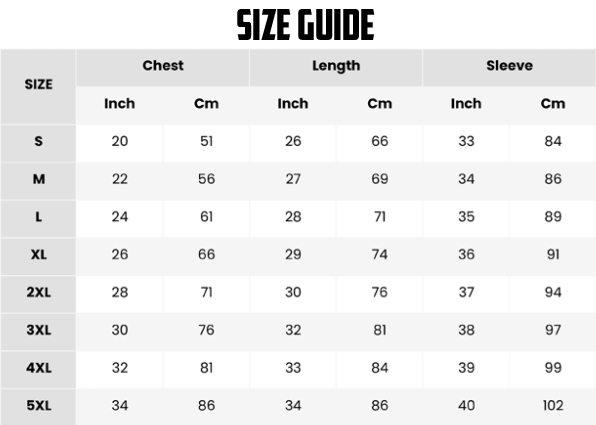Viewport: 596px width, 425px height.
Task: Select the Length column header
Action: point(336,66)
